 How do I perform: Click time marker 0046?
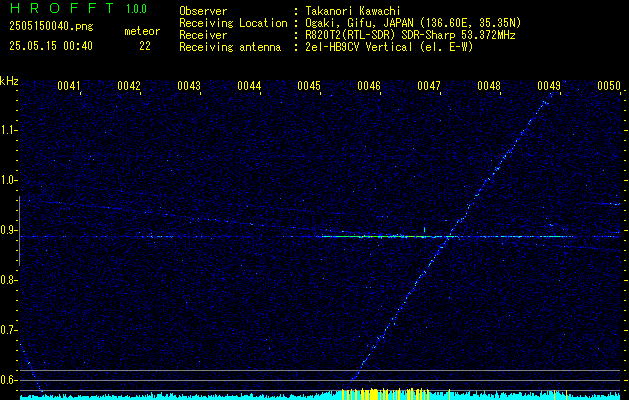pyautogui.click(x=369, y=86)
